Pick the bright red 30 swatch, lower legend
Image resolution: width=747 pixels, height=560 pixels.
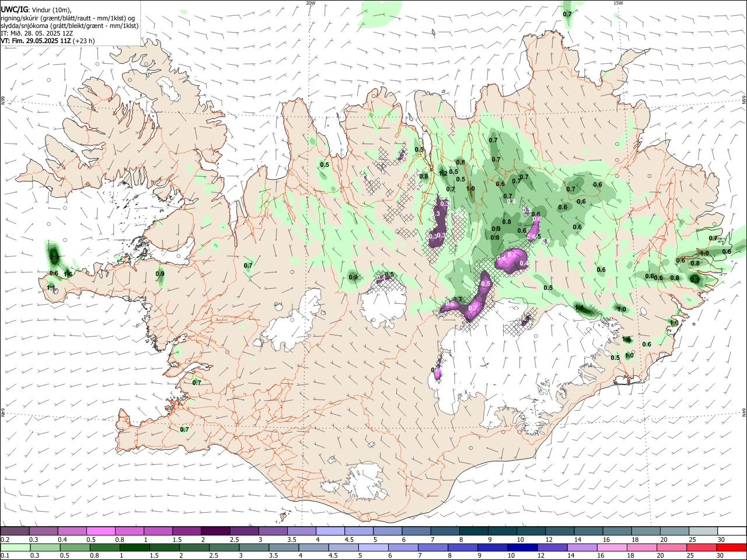731,547
